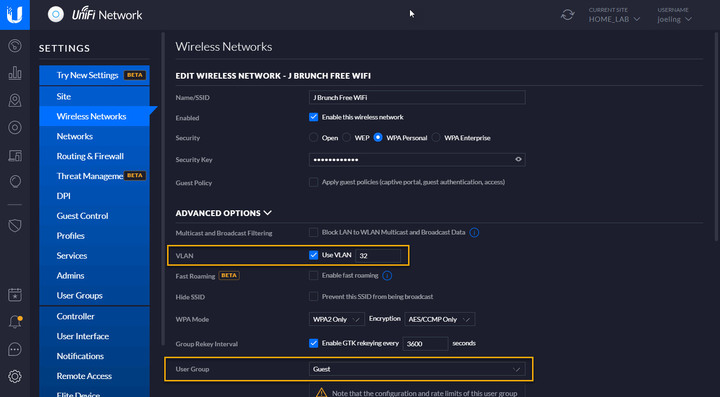The image size is (720, 397).
Task: Open the Dashboard icon in left rail
Action: tap(15, 46)
